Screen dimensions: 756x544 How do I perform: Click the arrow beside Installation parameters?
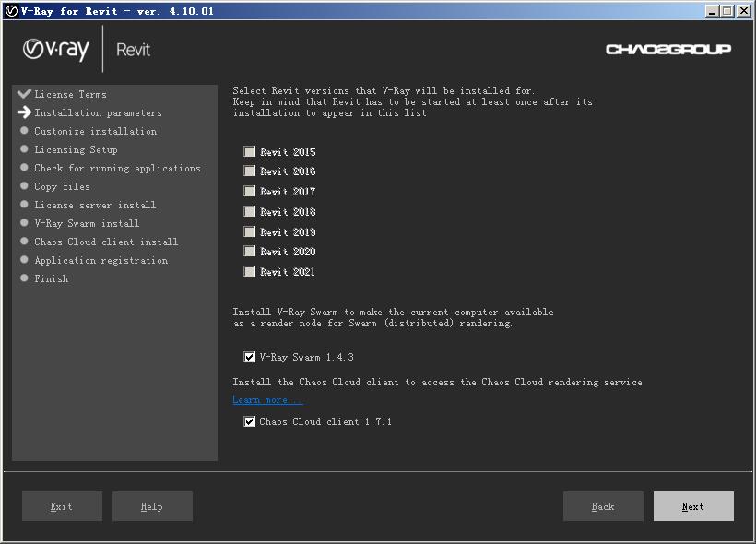pos(24,112)
